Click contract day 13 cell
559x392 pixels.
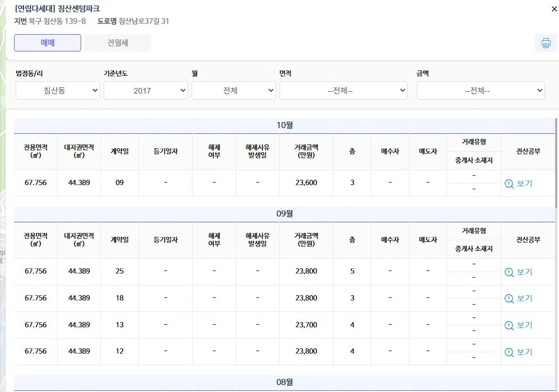click(119, 325)
